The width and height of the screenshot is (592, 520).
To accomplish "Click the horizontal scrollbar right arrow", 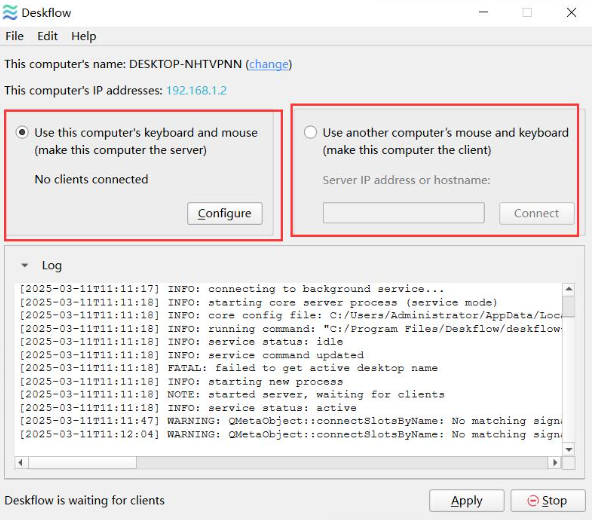I will pos(555,463).
